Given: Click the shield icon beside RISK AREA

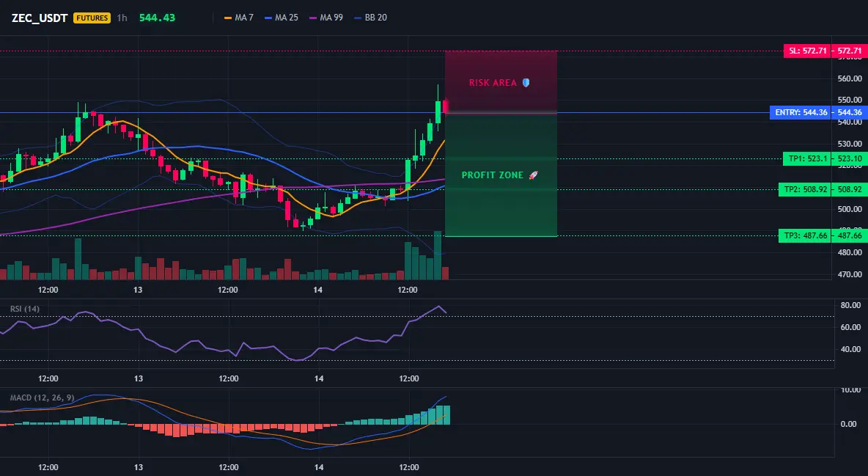Looking at the screenshot, I should [526, 83].
